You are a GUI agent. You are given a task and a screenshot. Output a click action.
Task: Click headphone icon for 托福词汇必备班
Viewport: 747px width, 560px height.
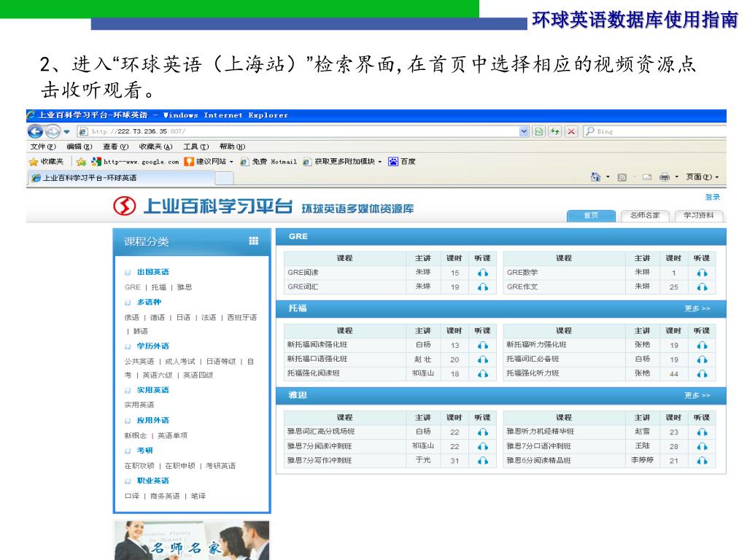tap(702, 359)
